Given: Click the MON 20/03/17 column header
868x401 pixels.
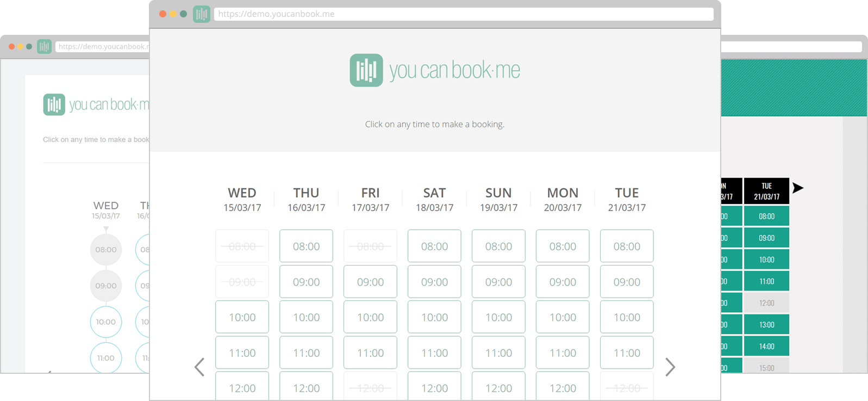Looking at the screenshot, I should point(563,200).
